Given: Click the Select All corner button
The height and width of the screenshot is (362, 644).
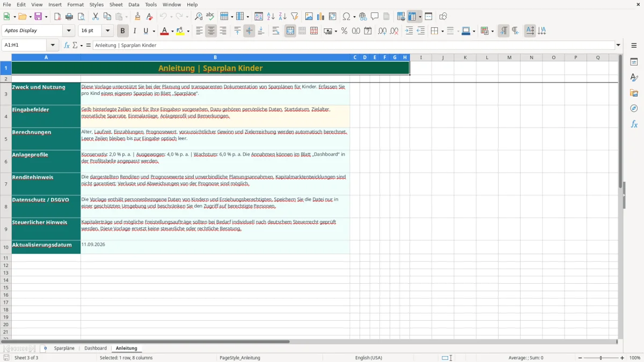Looking at the screenshot, I should [x=6, y=57].
